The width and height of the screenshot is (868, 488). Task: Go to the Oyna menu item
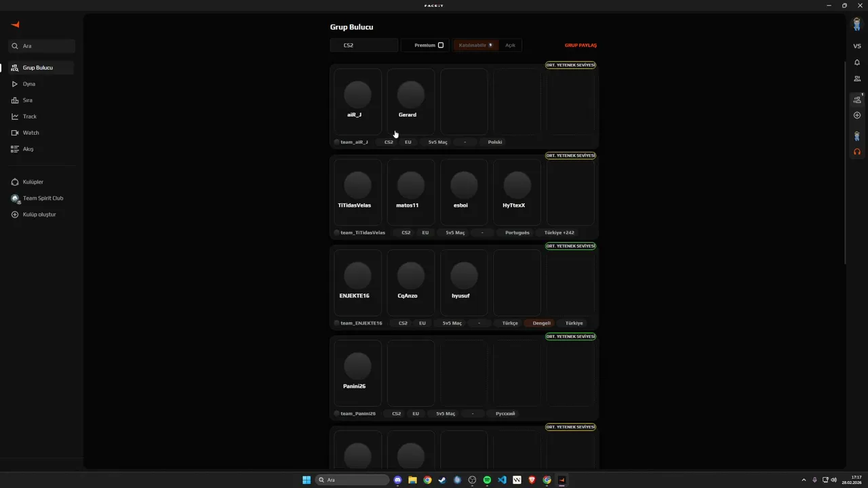[x=29, y=84]
